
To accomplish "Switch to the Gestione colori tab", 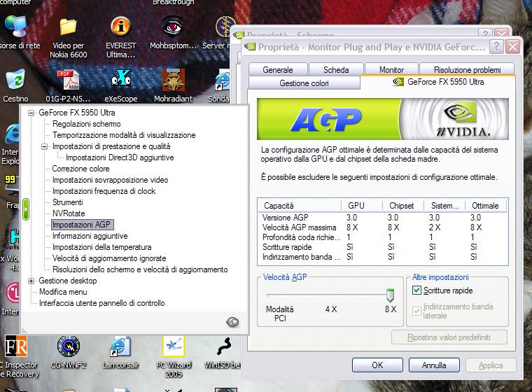I will [x=304, y=83].
